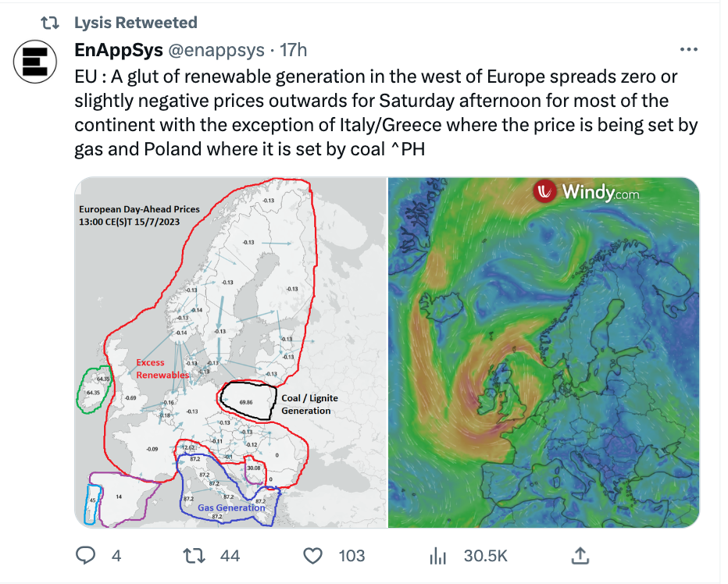Click the reply speech bubble icon
The height and width of the screenshot is (584, 728).
pos(86,555)
